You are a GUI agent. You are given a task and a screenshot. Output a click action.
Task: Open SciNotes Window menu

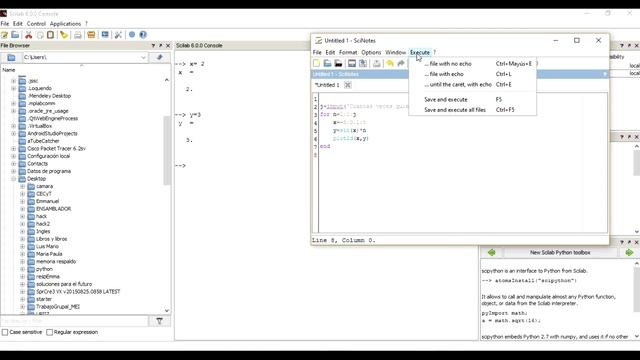pyautogui.click(x=396, y=52)
